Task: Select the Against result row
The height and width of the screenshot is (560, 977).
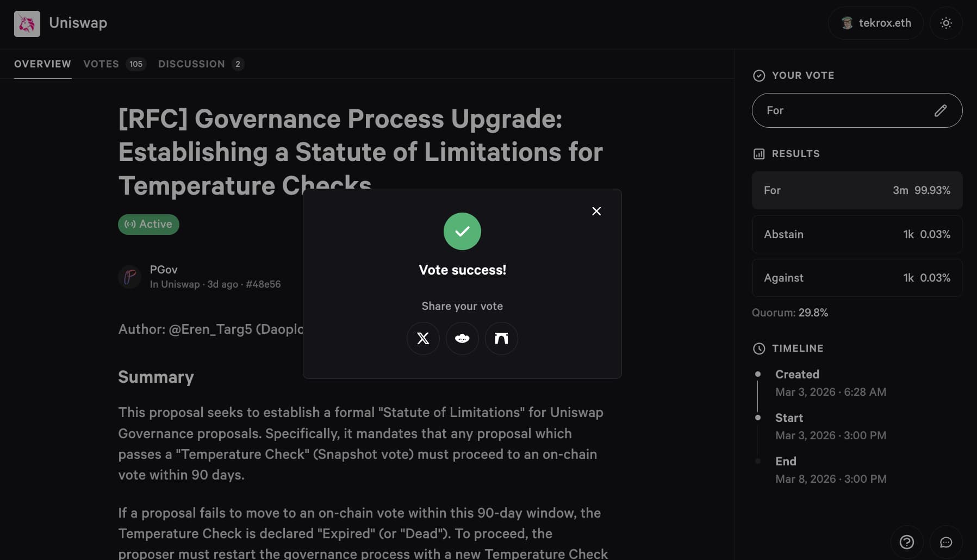Action: [x=857, y=278]
